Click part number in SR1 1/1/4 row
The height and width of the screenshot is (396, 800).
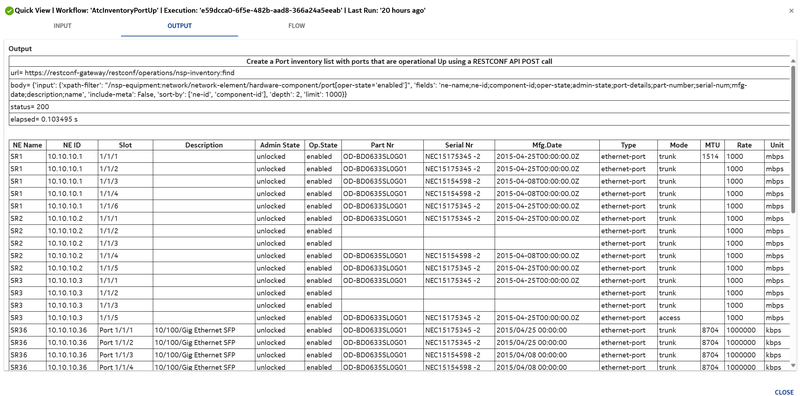pos(375,194)
